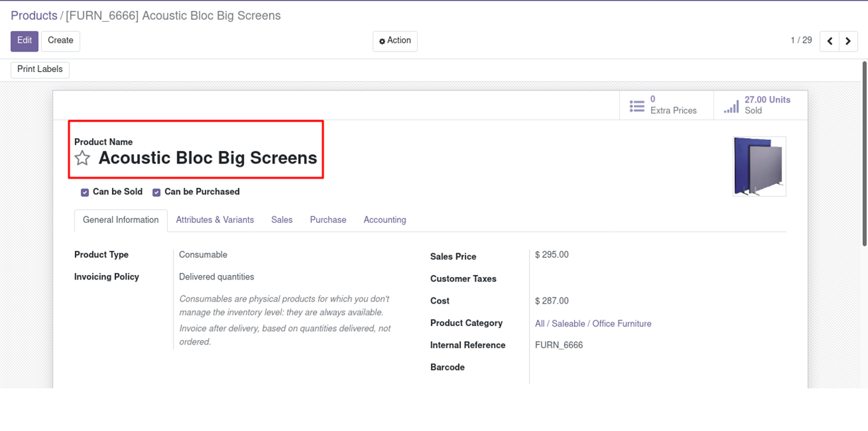Image resolution: width=868 pixels, height=431 pixels.
Task: Click the Create button
Action: (60, 41)
